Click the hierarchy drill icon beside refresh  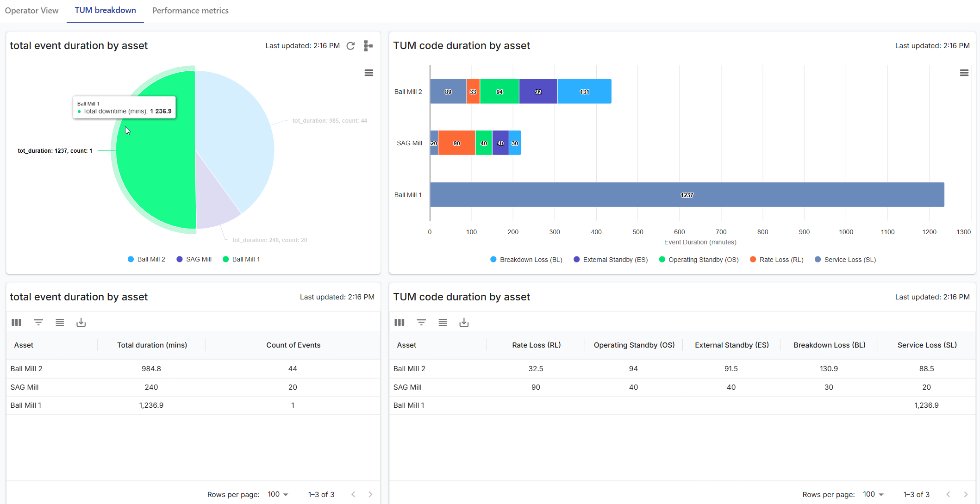pyautogui.click(x=368, y=46)
